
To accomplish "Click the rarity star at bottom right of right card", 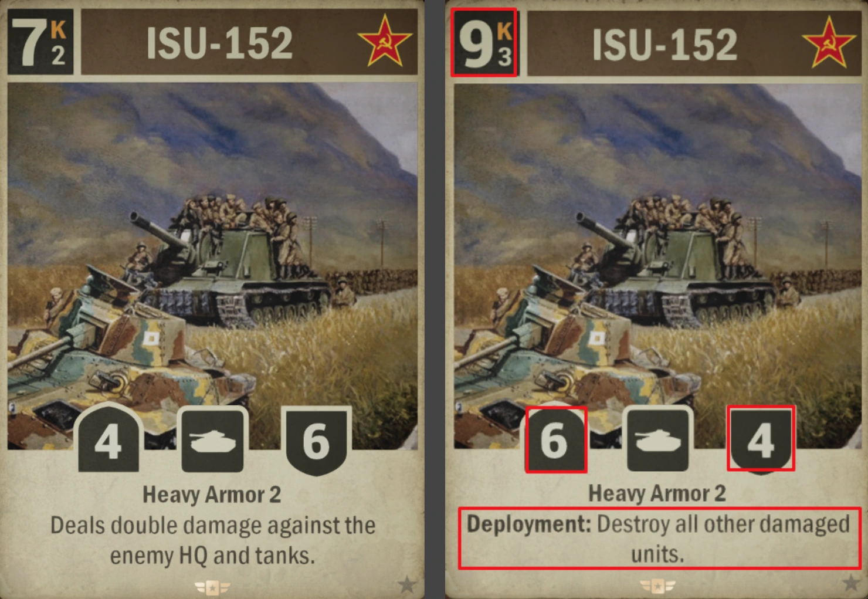I will (x=851, y=583).
